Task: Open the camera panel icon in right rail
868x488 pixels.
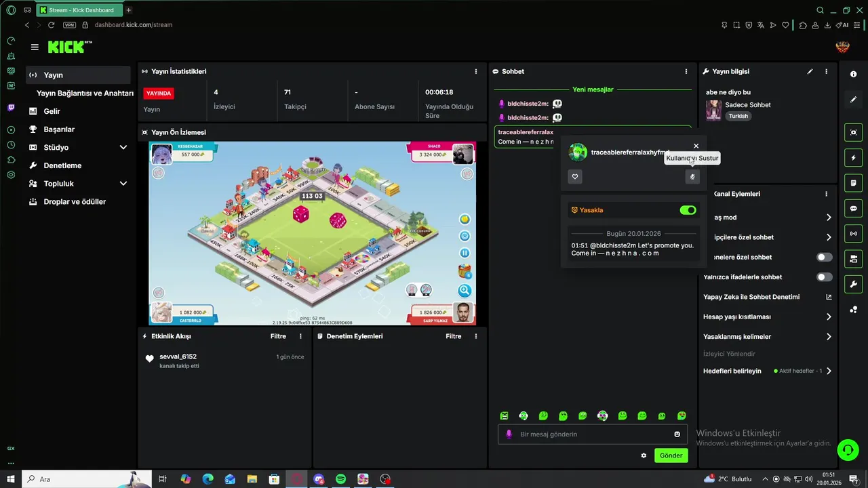Action: click(853, 259)
